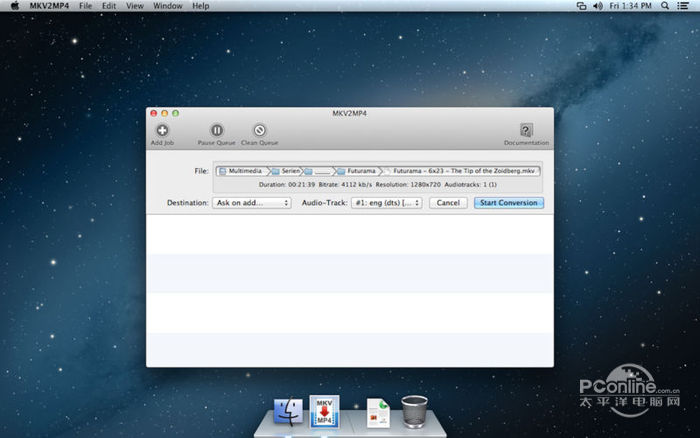700x438 pixels.
Task: Open the Window menu
Action: point(168,6)
